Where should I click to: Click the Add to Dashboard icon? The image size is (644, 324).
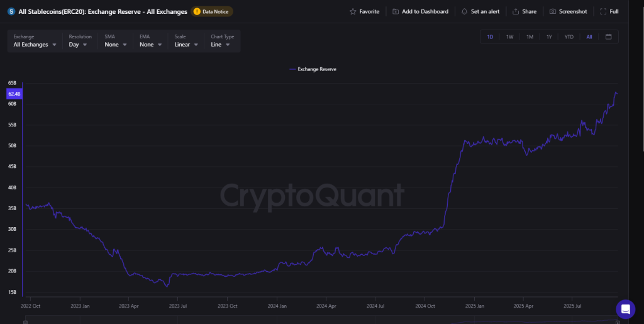point(396,12)
